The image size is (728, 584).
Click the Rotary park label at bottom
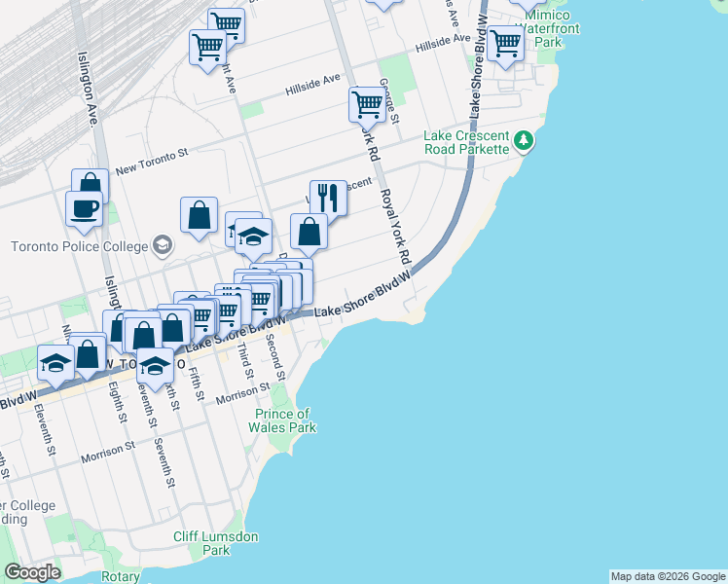click(121, 577)
